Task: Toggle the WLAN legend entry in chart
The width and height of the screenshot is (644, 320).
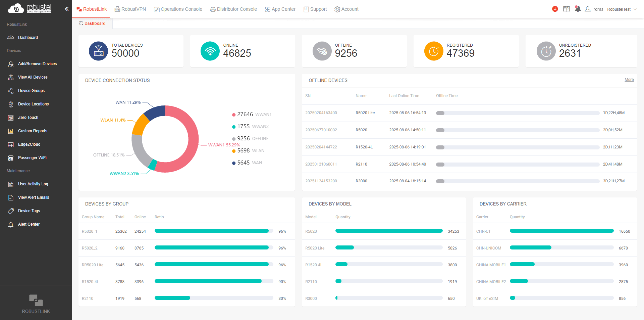Action: 248,151
